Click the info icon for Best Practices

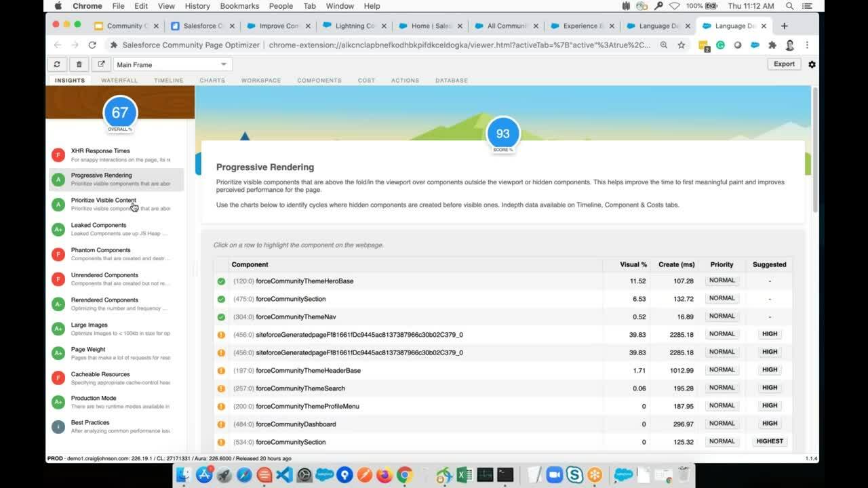click(58, 426)
